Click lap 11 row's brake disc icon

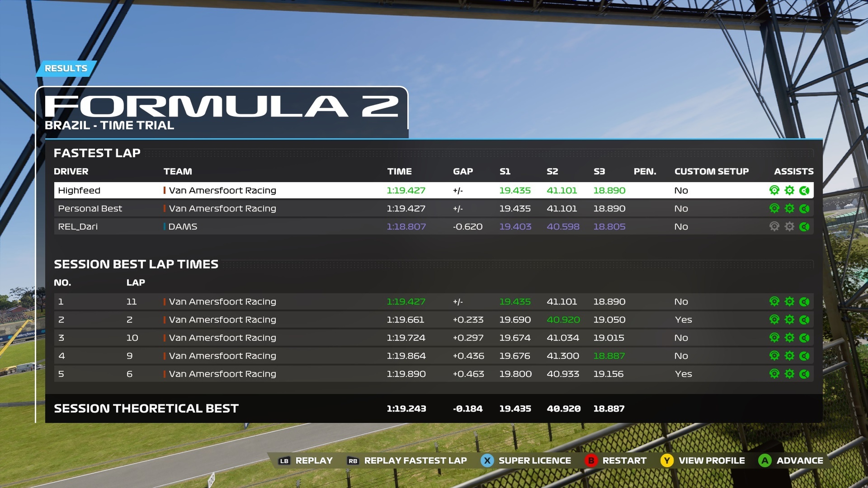point(804,301)
